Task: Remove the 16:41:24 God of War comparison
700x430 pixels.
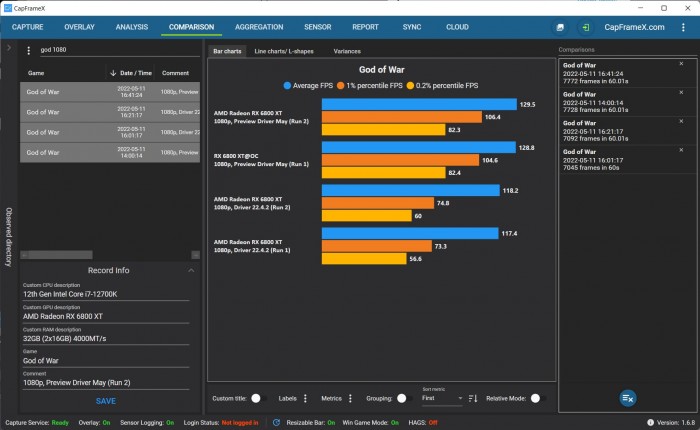Action: pos(682,64)
